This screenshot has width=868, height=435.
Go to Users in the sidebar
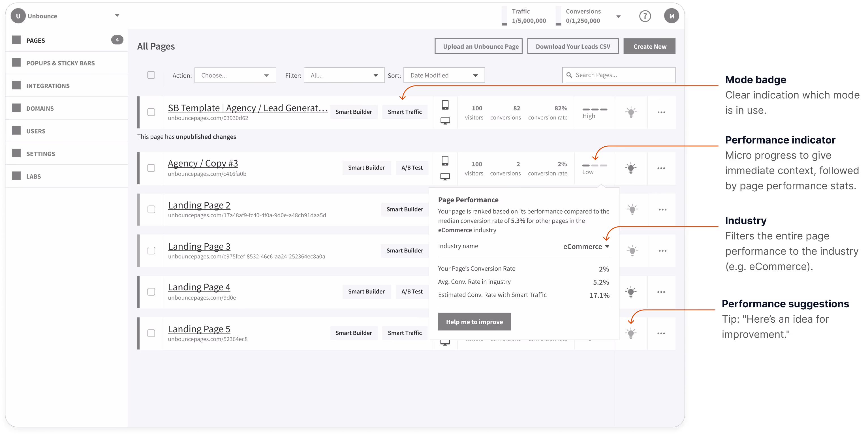(x=67, y=131)
